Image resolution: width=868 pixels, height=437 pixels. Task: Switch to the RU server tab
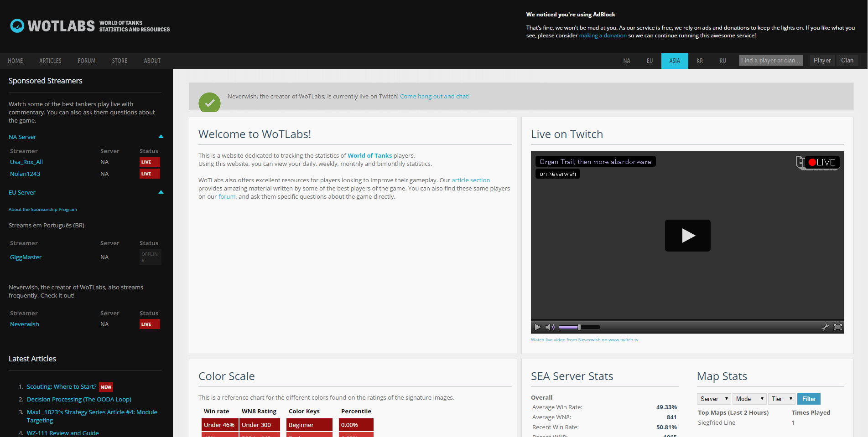(x=722, y=61)
